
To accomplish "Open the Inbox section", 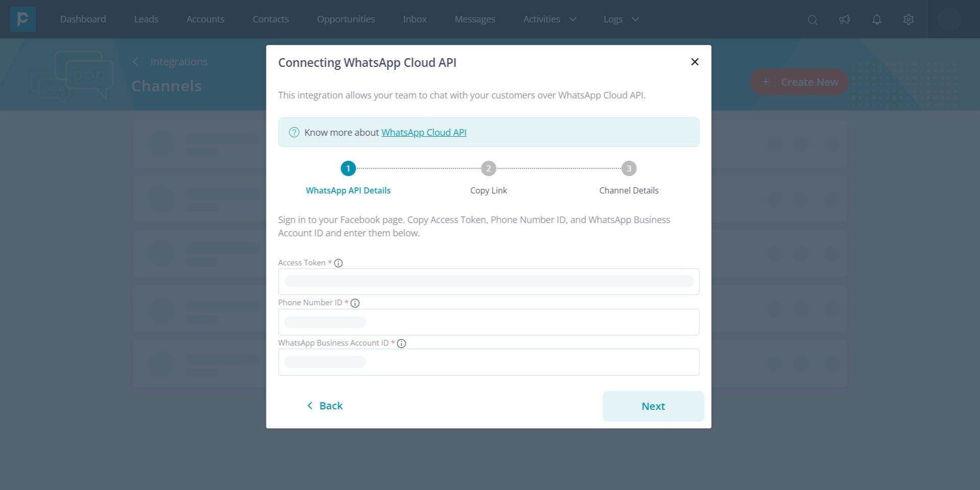I will click(415, 19).
